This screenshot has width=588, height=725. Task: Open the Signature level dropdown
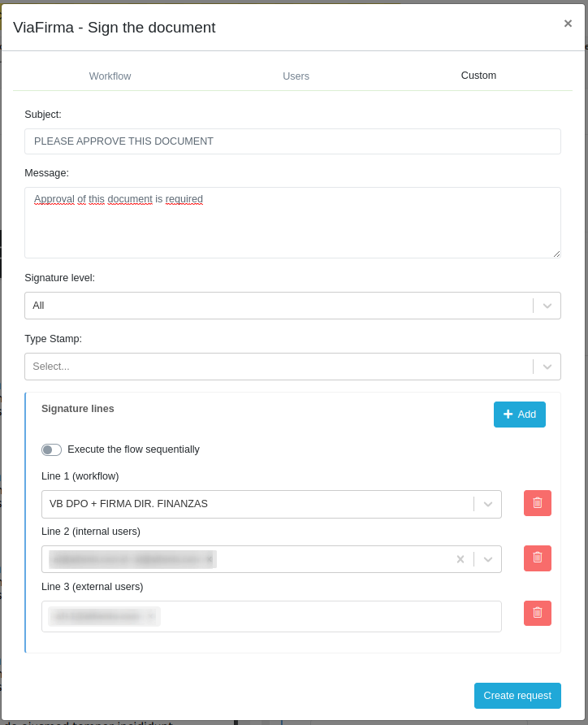547,306
